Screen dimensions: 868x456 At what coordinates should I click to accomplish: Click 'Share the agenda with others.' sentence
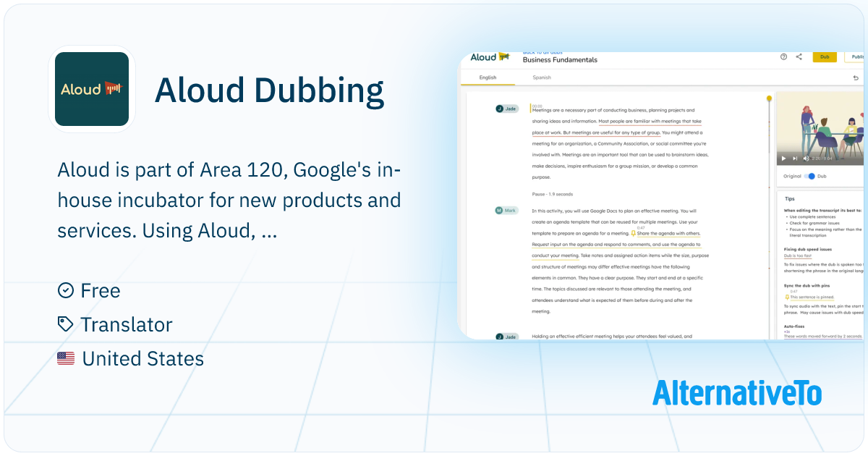tap(668, 233)
